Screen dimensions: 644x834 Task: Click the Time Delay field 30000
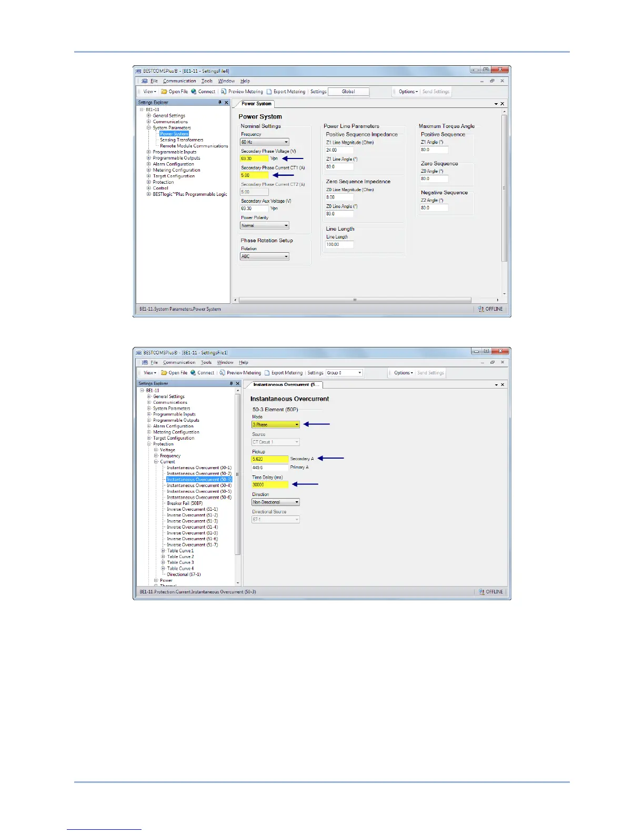pyautogui.click(x=270, y=485)
